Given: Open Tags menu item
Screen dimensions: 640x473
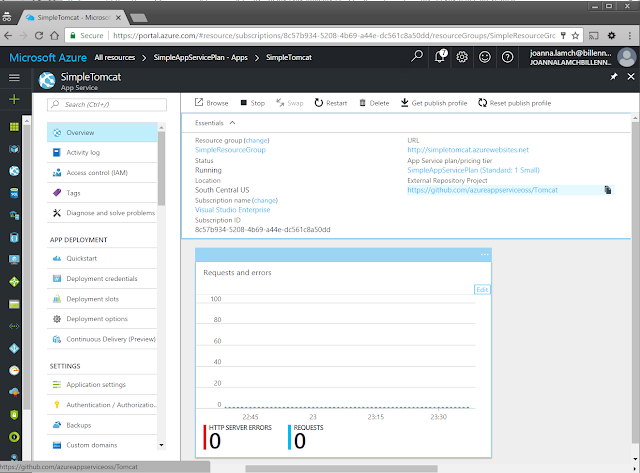Looking at the screenshot, I should pyautogui.click(x=102, y=193).
